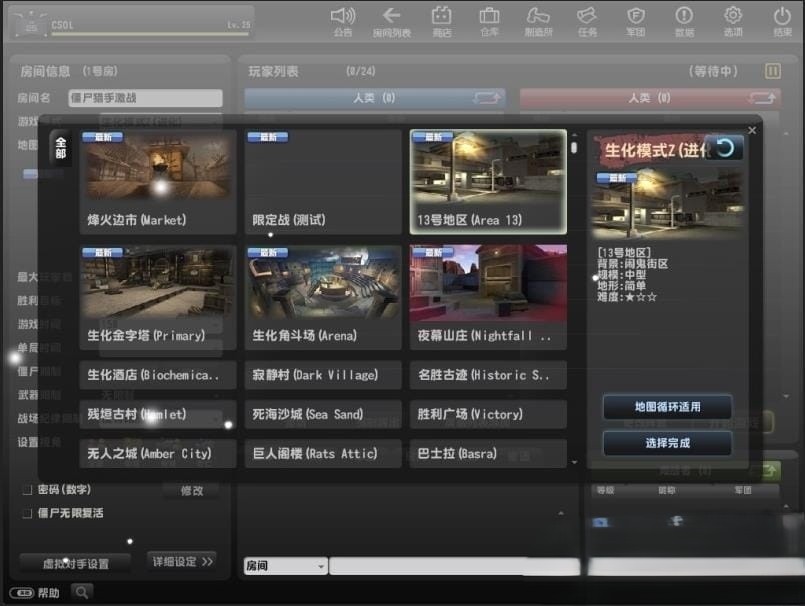Click the map list scroll down arrow
Viewport: 805px width, 606px height.
(574, 462)
